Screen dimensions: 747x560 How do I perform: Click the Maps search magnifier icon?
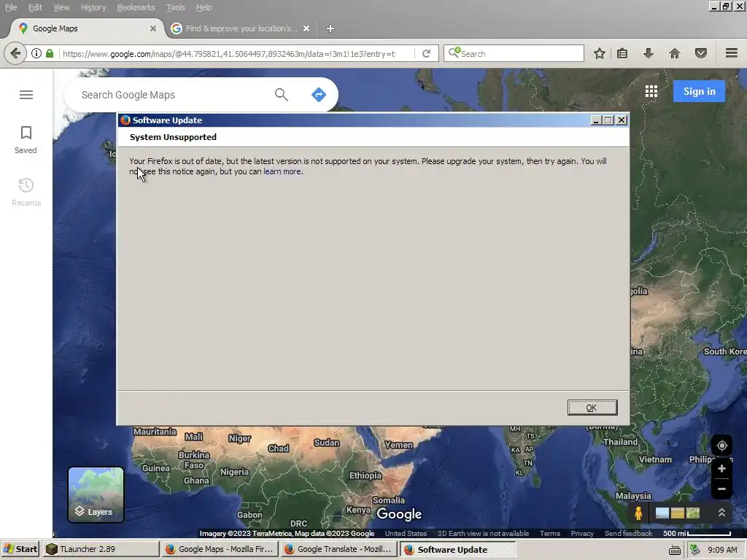282,95
